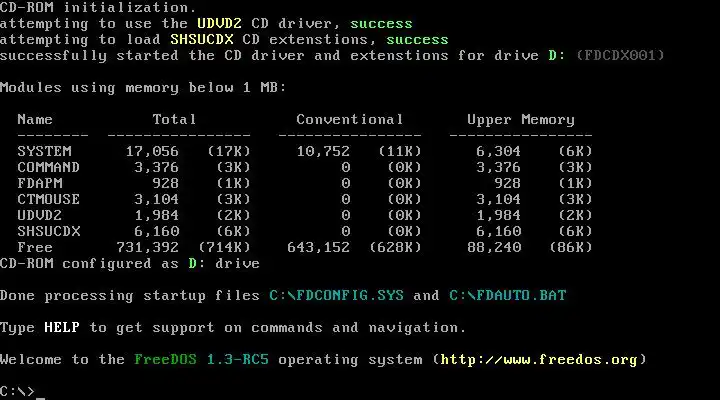Screen dimensions: 720x400
Task: Click the FreeDOS 1.3-RC5 version text
Action: (201, 359)
